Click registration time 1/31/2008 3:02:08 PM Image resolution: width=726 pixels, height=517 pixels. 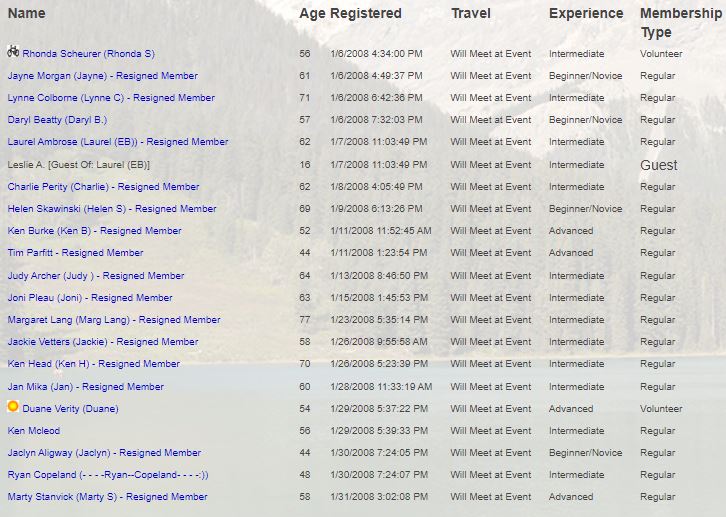(379, 497)
